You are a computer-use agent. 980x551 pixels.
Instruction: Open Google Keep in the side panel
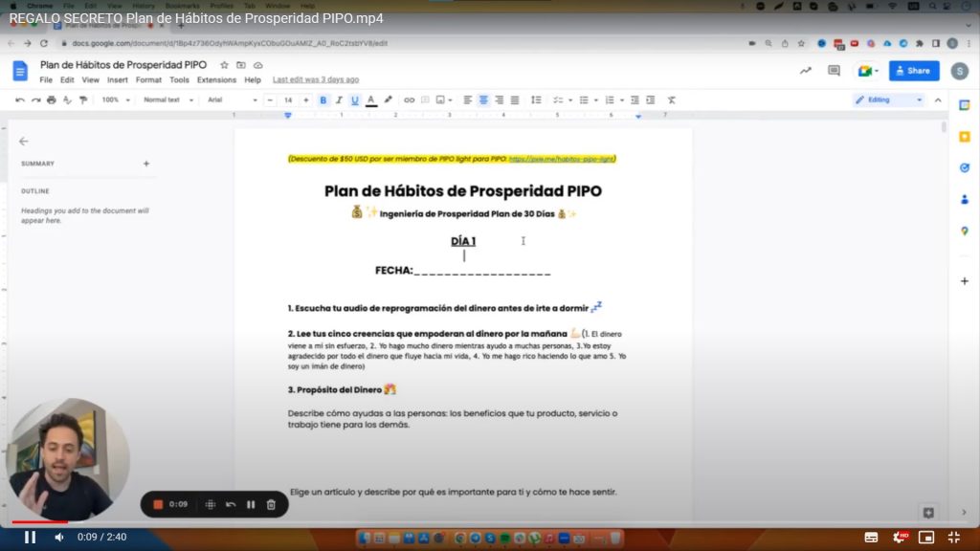(965, 137)
